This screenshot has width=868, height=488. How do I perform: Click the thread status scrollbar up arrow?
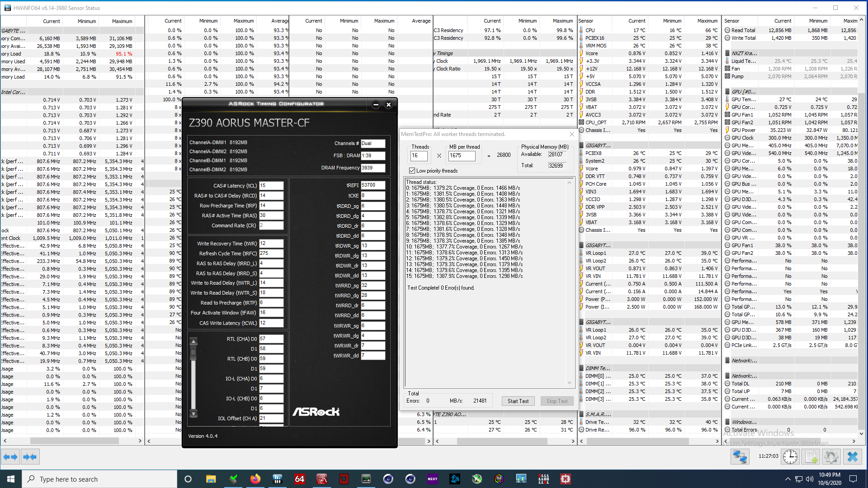point(570,183)
